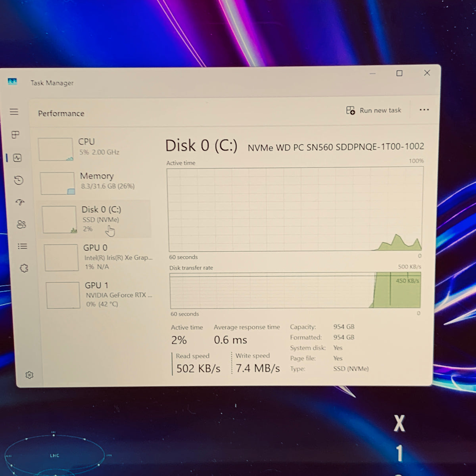Click the Formatted 954 GB value
The height and width of the screenshot is (476, 476).
pyautogui.click(x=344, y=337)
